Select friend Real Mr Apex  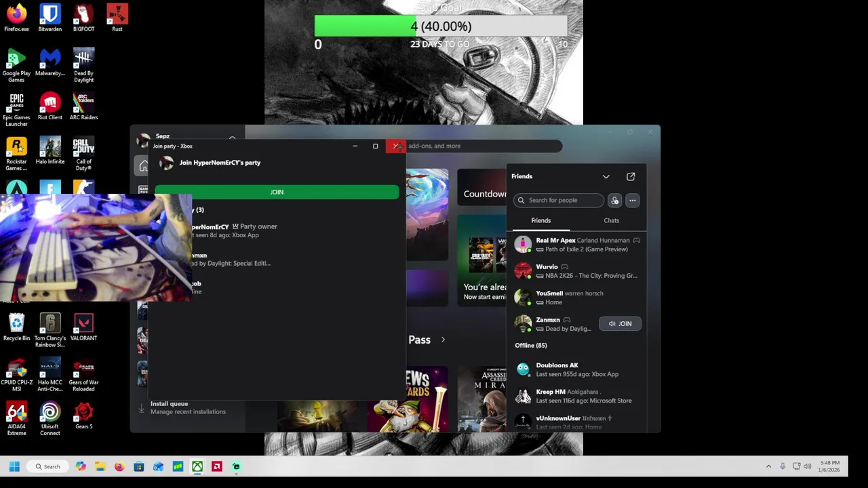[x=578, y=245]
